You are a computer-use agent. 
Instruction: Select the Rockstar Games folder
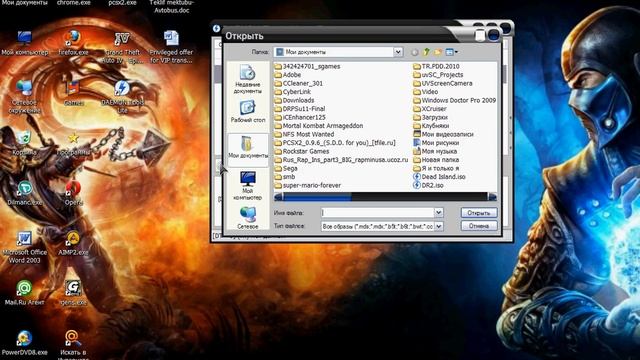302,151
